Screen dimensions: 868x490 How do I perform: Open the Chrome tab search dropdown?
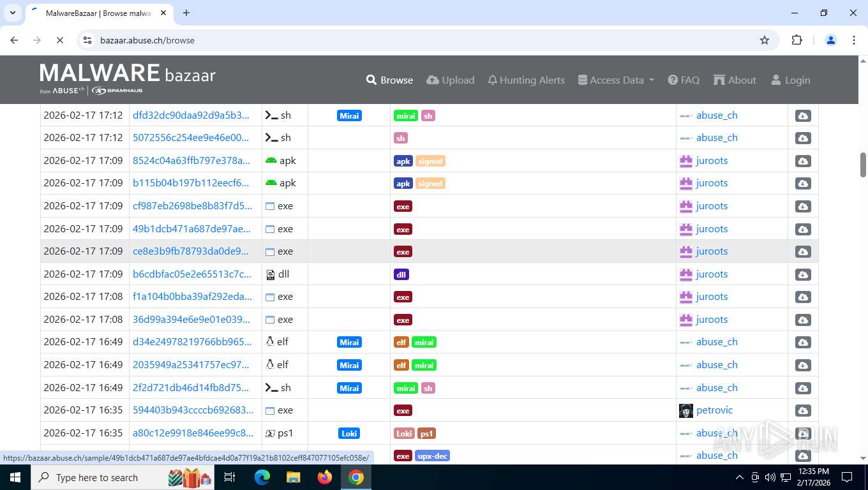12,13
